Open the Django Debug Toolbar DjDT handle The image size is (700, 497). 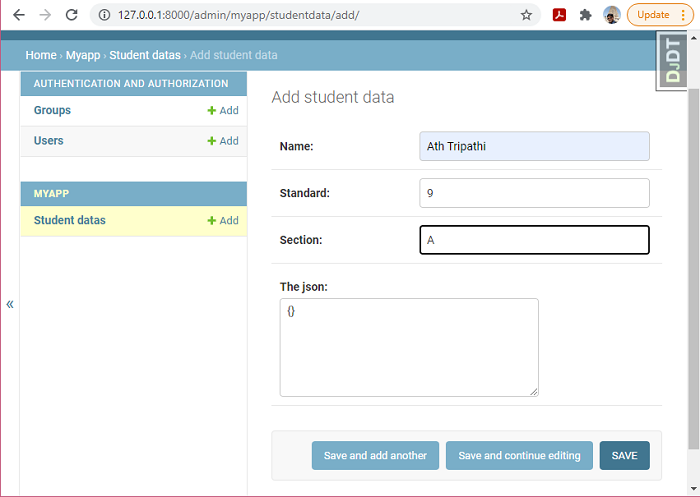click(x=672, y=61)
